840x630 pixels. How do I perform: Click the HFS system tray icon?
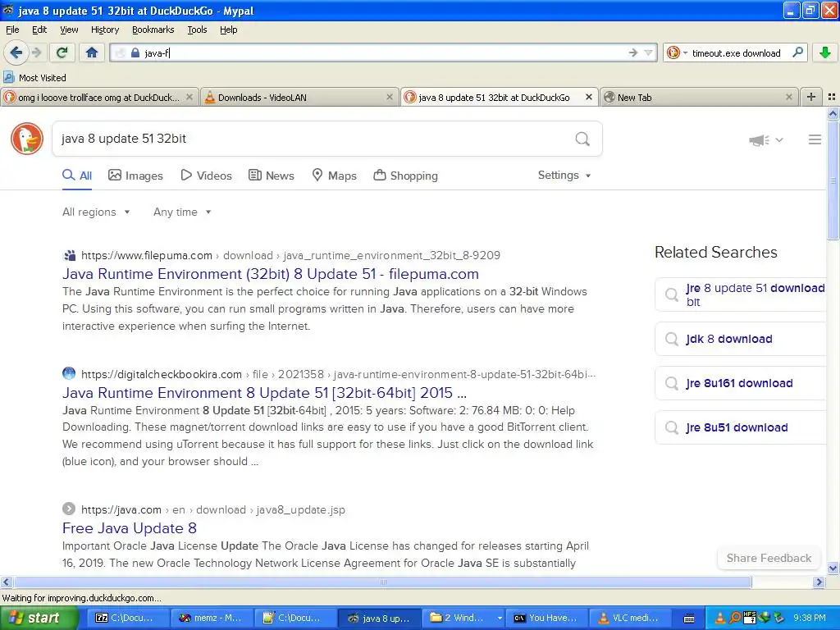pos(750,618)
